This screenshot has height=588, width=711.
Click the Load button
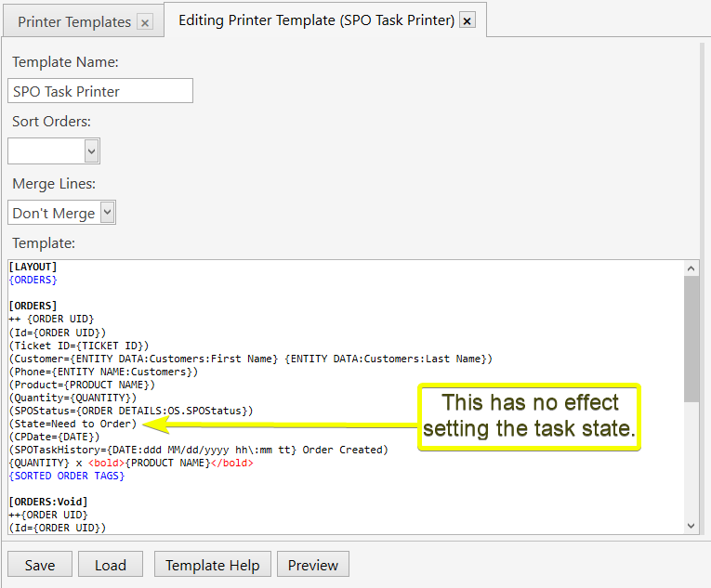pos(111,565)
